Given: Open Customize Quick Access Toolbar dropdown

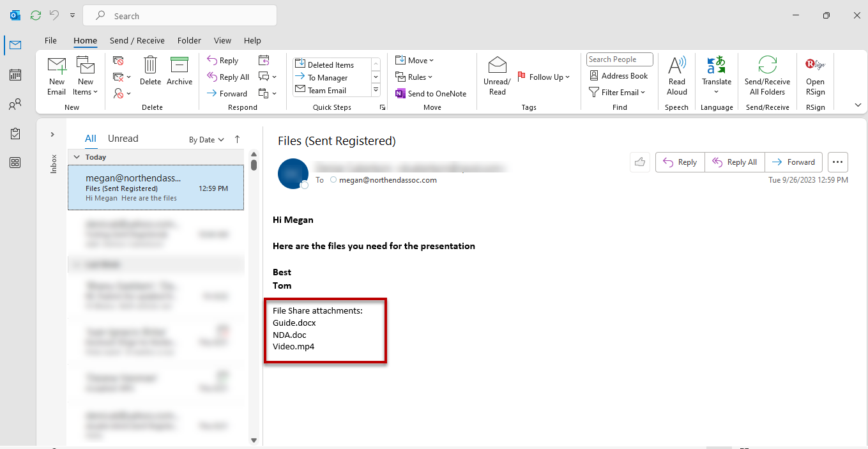Looking at the screenshot, I should (72, 15).
